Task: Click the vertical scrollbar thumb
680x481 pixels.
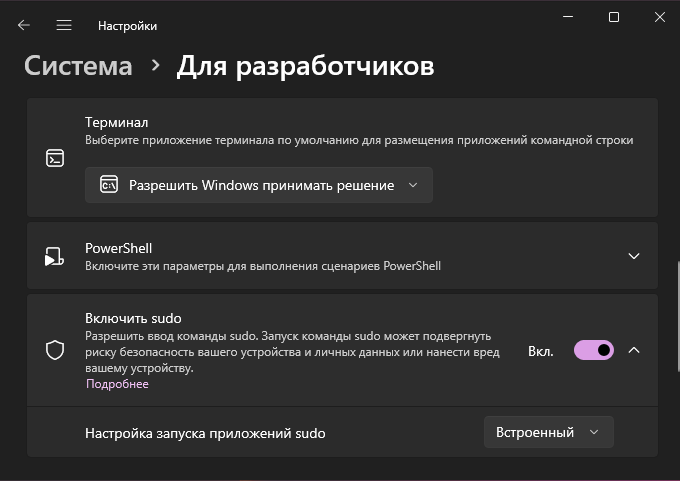Action: (678, 316)
